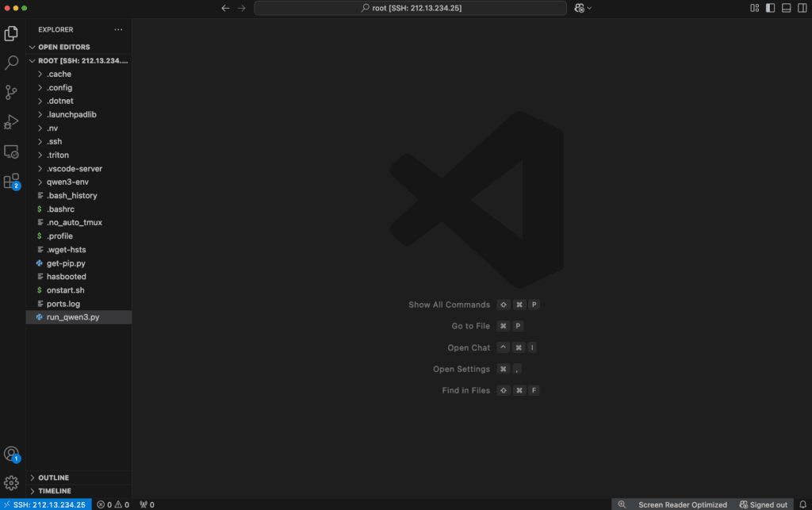Open the .bash_history file
Image resolution: width=812 pixels, height=510 pixels.
79,195
